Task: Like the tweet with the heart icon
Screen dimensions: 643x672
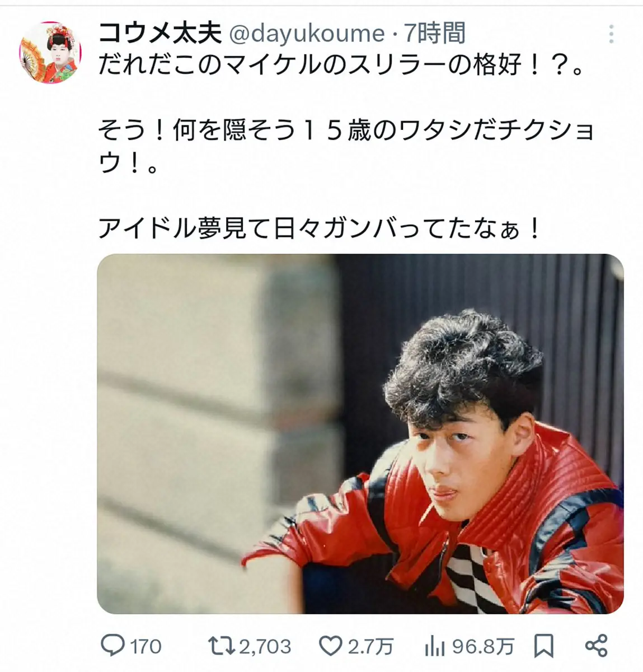Action: (x=330, y=647)
